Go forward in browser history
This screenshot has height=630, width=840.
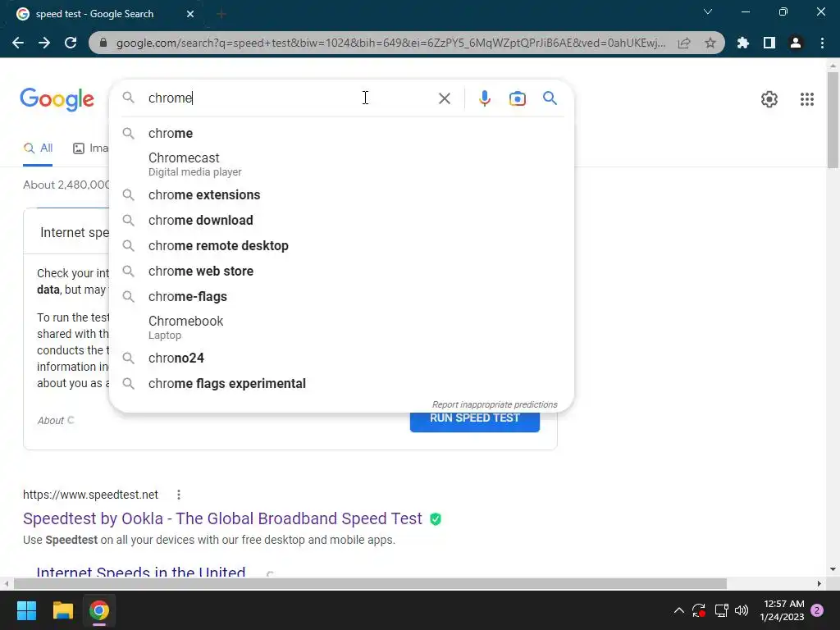pos(44,43)
